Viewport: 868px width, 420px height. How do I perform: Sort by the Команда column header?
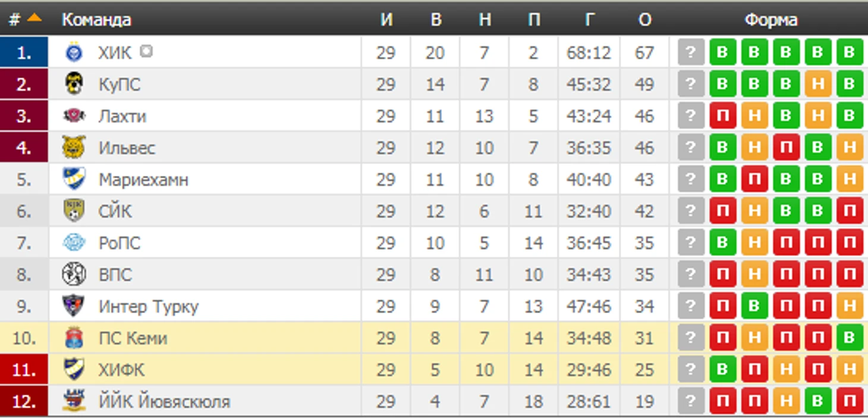[96, 20]
